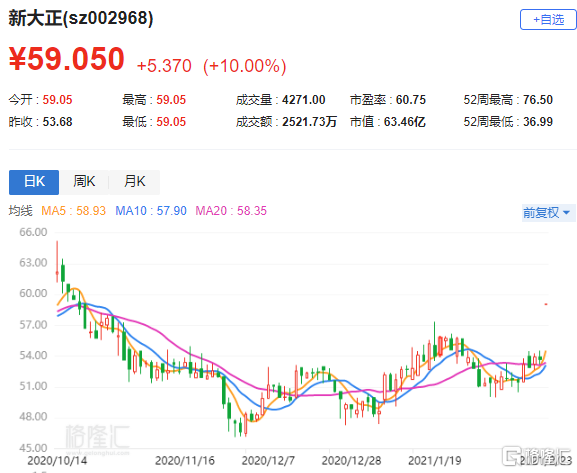The width and height of the screenshot is (577, 473).
Task: Switch to the 周K weekly chart tab
Action: (x=84, y=182)
